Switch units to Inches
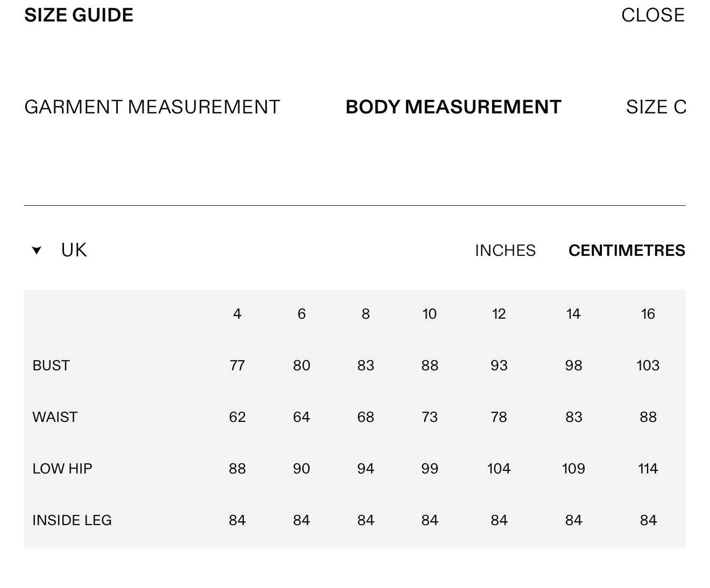The height and width of the screenshot is (588, 710). pos(505,250)
